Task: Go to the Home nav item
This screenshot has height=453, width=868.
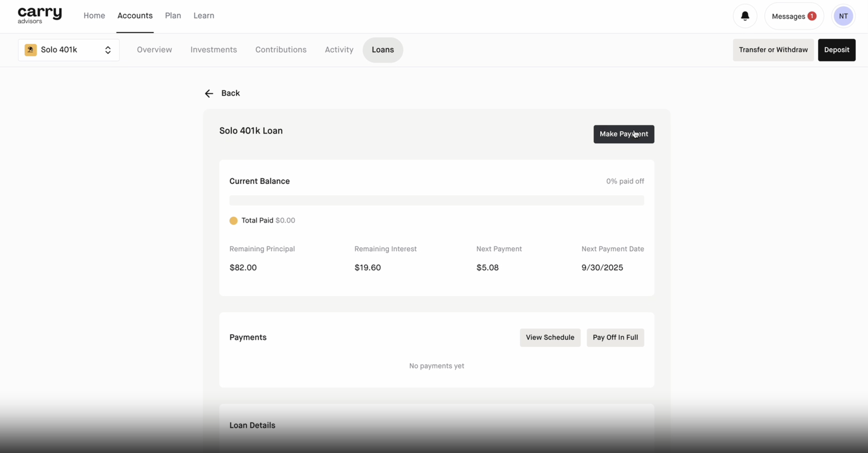Action: 94,15
